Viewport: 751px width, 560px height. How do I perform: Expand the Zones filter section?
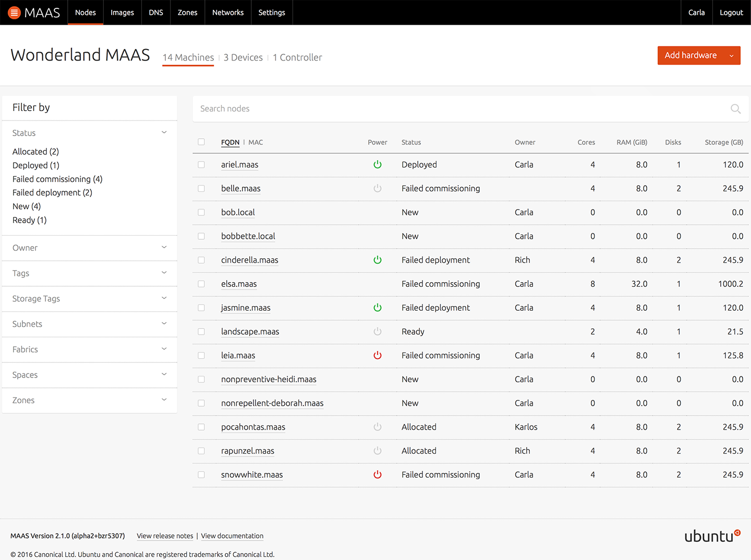tap(90, 400)
